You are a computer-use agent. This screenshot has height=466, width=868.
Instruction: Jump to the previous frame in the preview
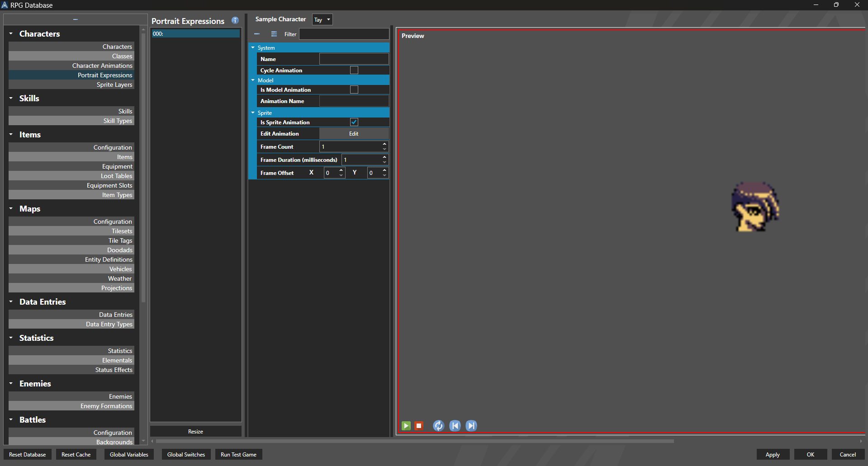pyautogui.click(x=455, y=426)
